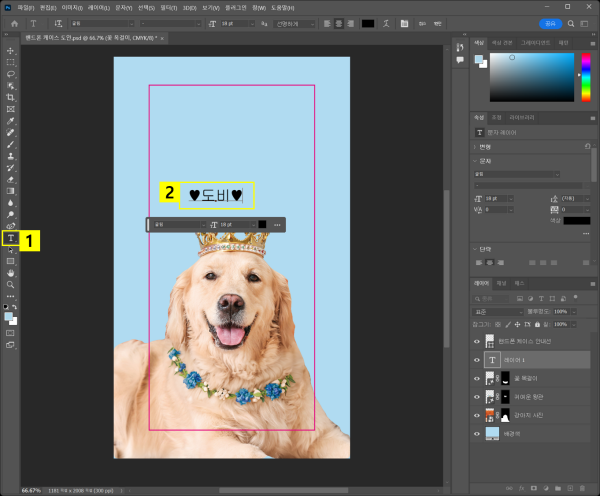Image resolution: width=600 pixels, height=496 pixels.
Task: Select the Horizontal Type tool
Action: click(11, 239)
